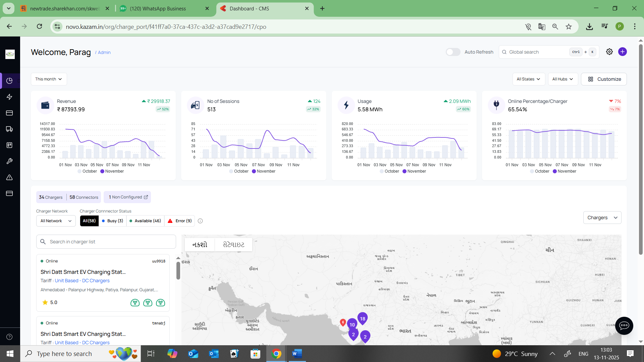Open the warning triangle alerts sidebar icon
Viewport: 644px width, 362px height.
(x=9, y=177)
